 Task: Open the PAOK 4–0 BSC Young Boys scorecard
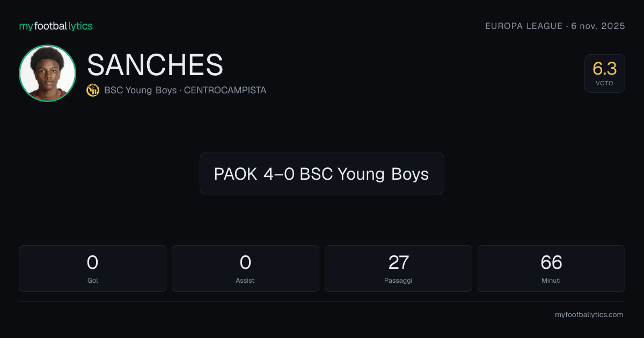(x=321, y=173)
